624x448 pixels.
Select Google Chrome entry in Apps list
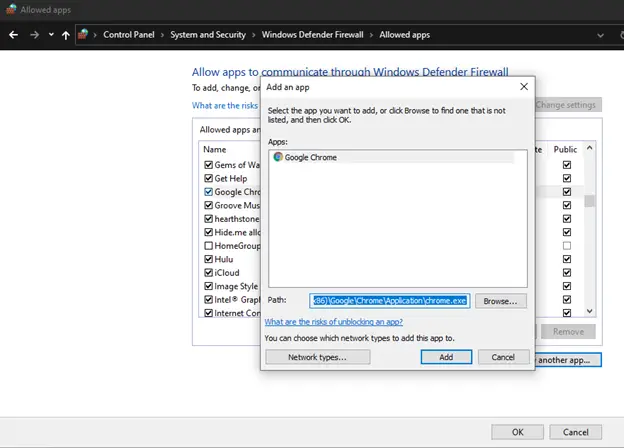tap(392, 157)
